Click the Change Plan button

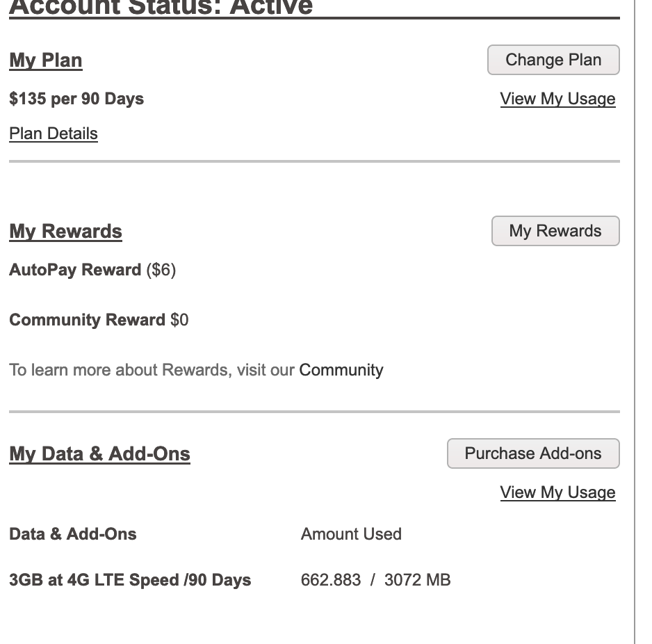point(553,60)
